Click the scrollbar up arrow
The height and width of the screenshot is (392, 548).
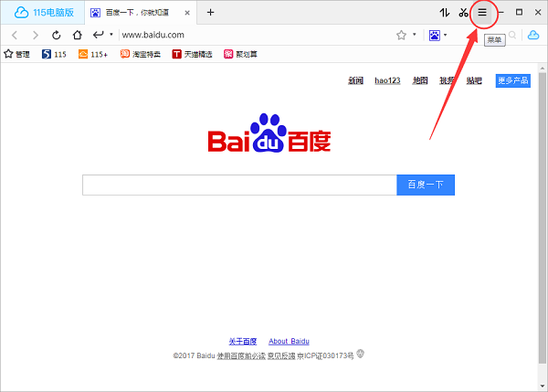click(x=542, y=69)
